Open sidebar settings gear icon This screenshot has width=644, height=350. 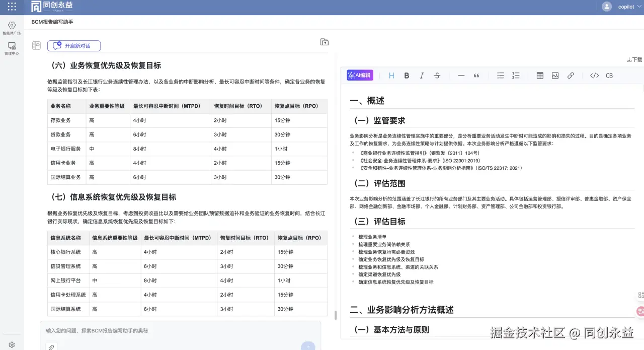(x=12, y=345)
